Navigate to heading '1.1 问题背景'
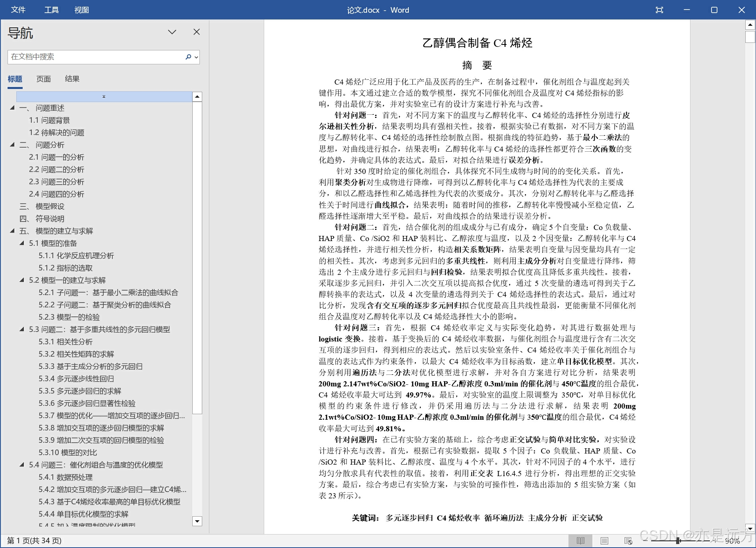 pos(49,120)
